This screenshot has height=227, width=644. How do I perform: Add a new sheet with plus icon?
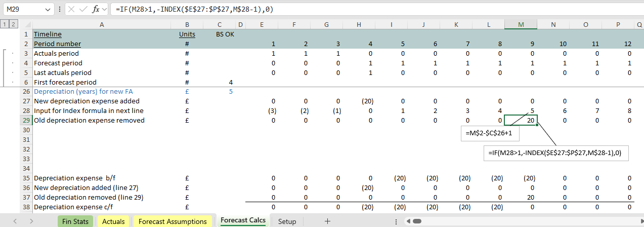click(327, 221)
